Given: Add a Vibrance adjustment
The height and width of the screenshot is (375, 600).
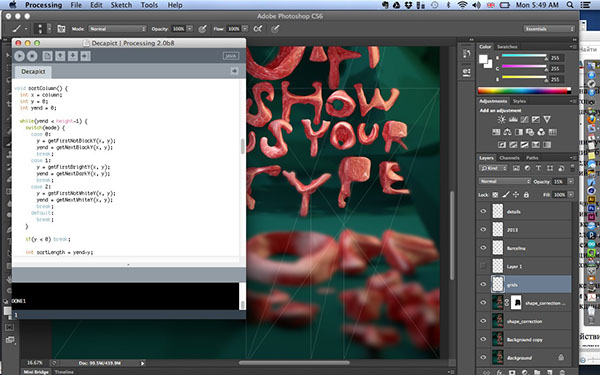Looking at the screenshot, I should click(547, 120).
